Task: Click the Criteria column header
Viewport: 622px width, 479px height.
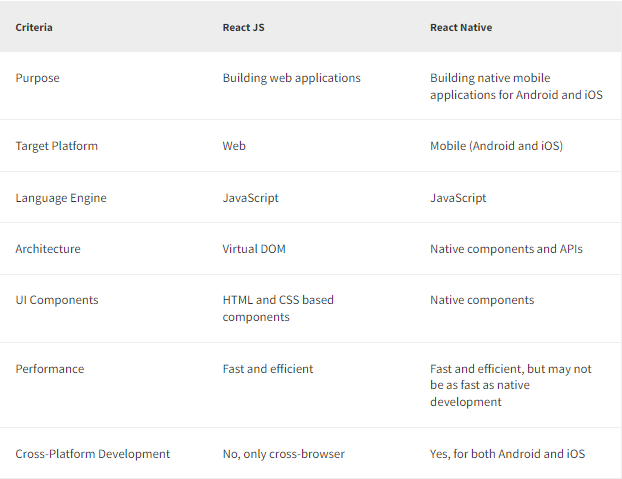Action: [34, 27]
